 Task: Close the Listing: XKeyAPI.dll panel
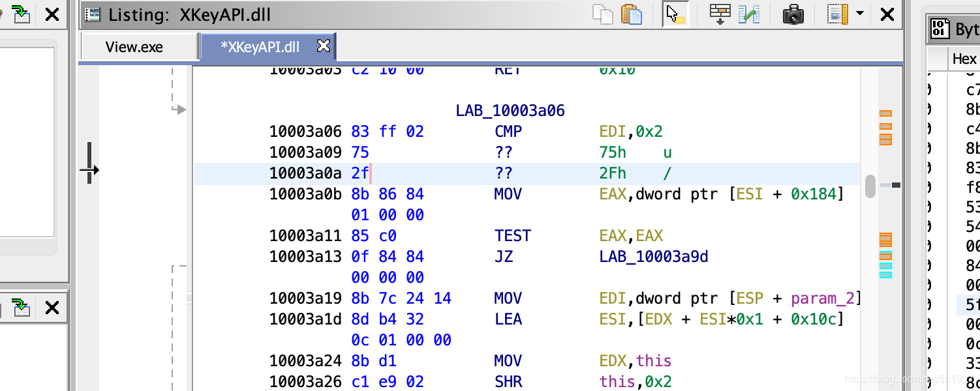tap(887, 14)
